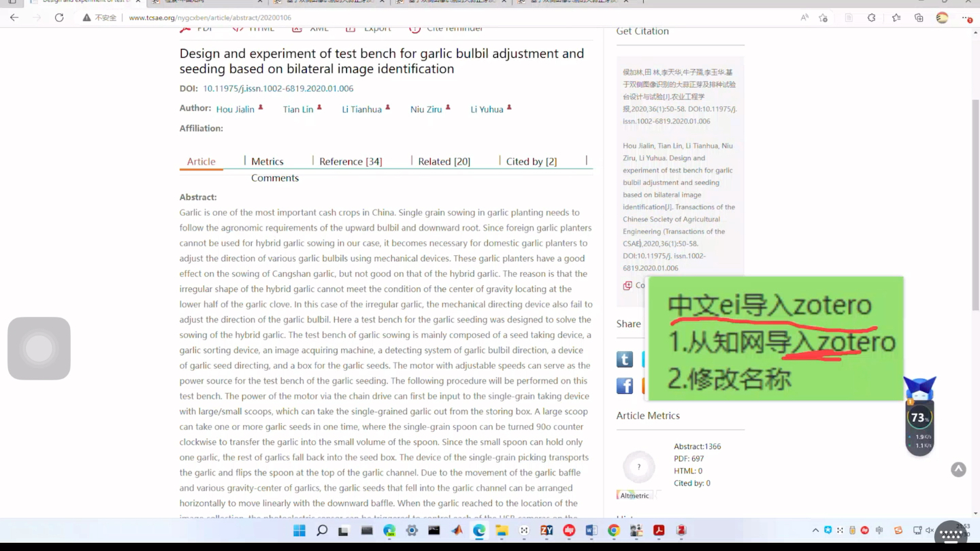Share article via the Tumblr icon
Viewport: 980px width, 551px height.
tap(625, 359)
